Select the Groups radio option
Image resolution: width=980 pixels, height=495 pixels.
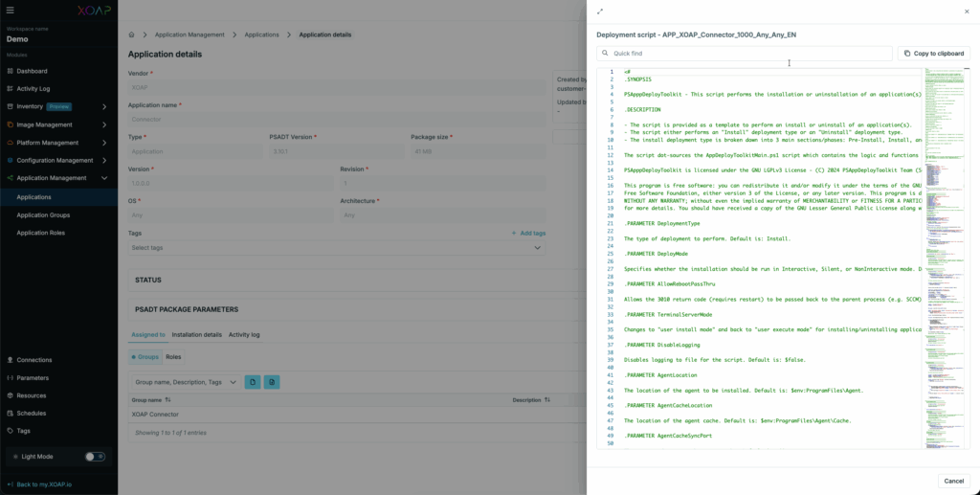(x=145, y=356)
